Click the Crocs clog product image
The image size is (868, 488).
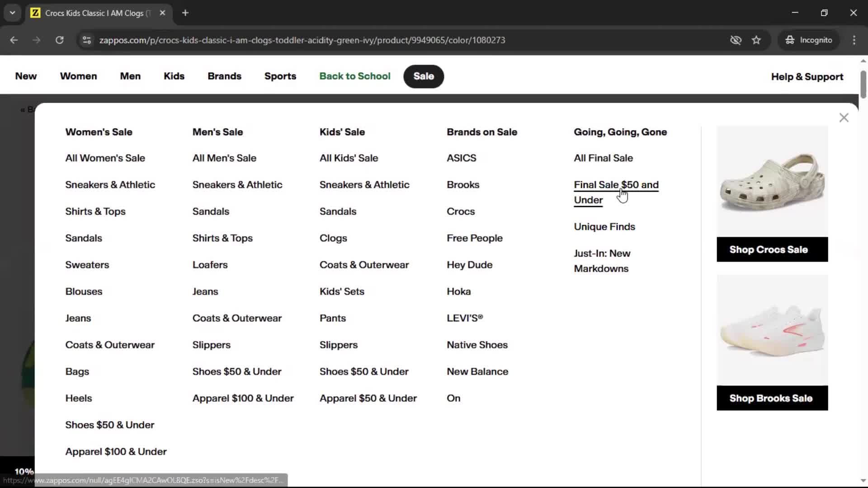coord(772,182)
